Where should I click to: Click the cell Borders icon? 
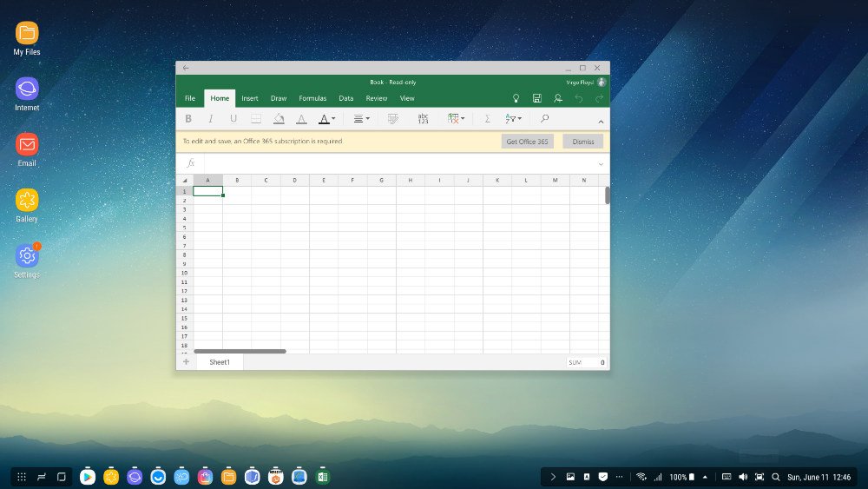pos(256,119)
